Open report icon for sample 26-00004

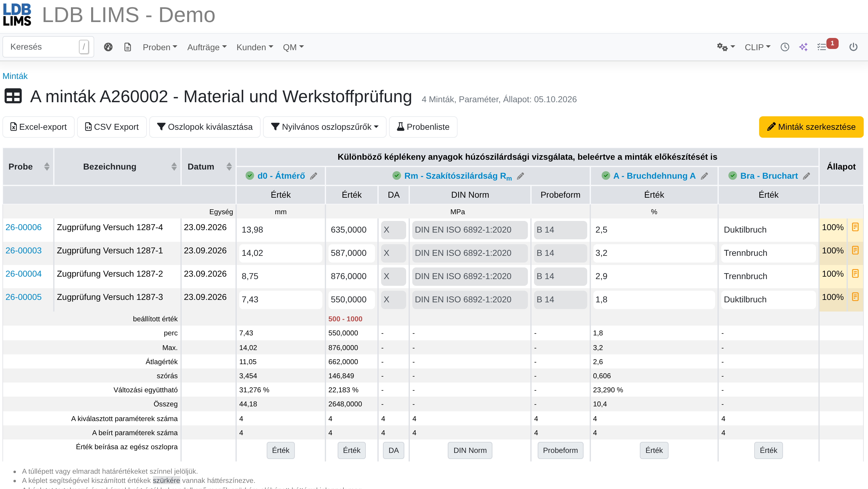point(855,274)
